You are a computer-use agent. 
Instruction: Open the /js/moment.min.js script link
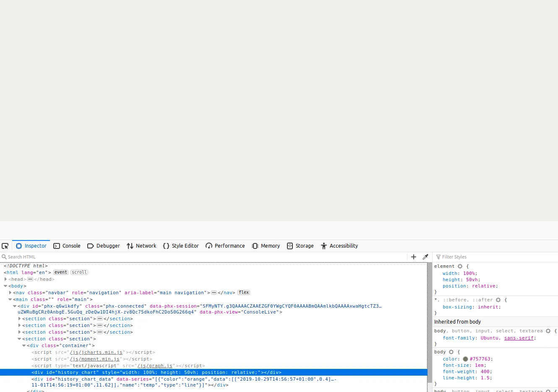pos(95,359)
